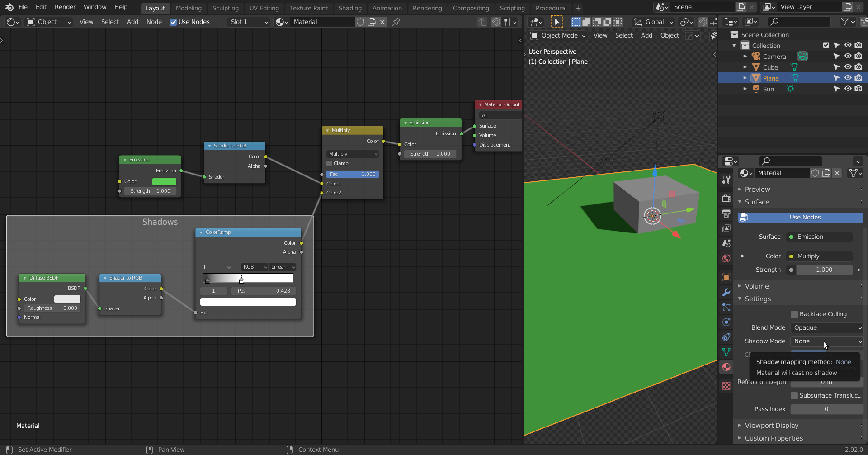
Task: Enable the Backface Culling checkbox
Action: [794, 314]
